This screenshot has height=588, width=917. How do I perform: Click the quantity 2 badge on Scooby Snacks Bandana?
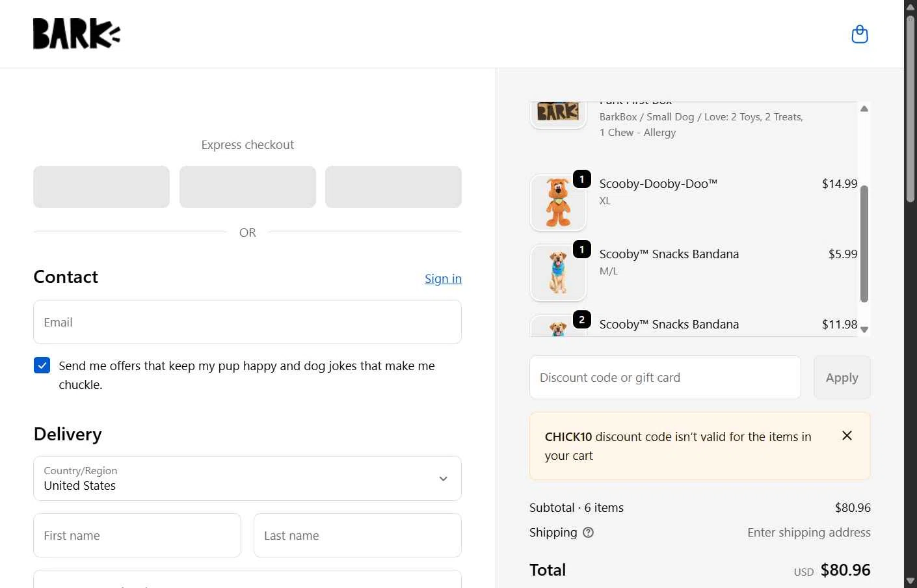pyautogui.click(x=582, y=319)
